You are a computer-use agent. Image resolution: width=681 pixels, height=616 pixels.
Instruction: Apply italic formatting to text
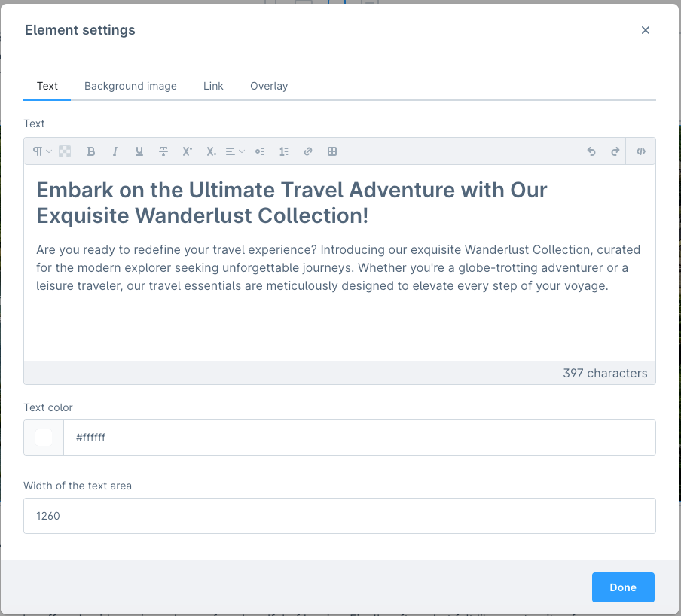(115, 151)
